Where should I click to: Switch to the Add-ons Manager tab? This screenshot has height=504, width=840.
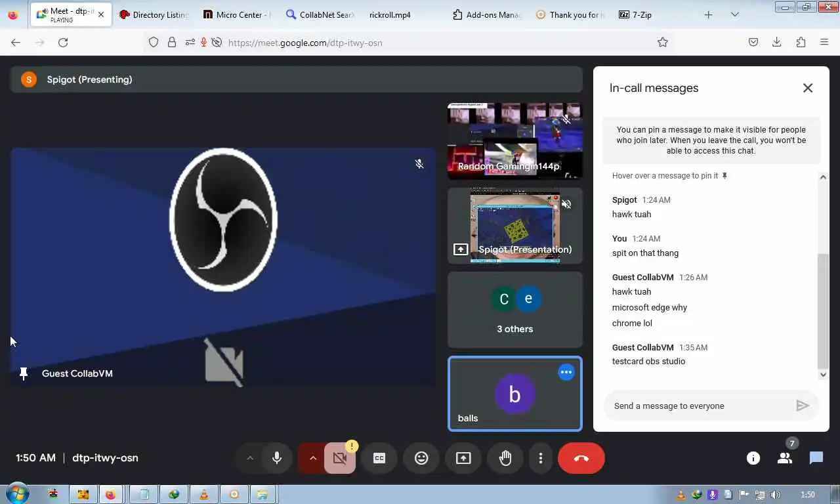[x=487, y=14]
